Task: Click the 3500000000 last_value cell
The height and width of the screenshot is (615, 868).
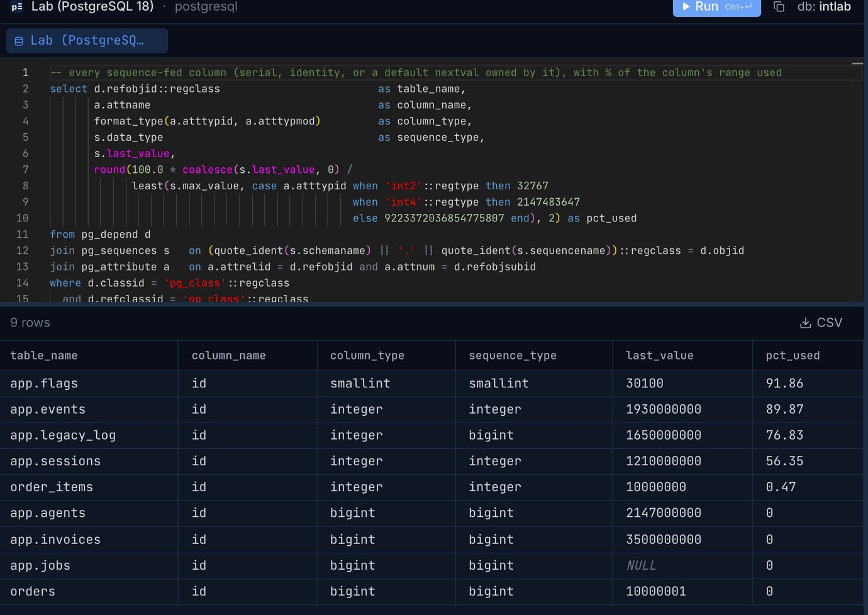Action: click(682, 540)
